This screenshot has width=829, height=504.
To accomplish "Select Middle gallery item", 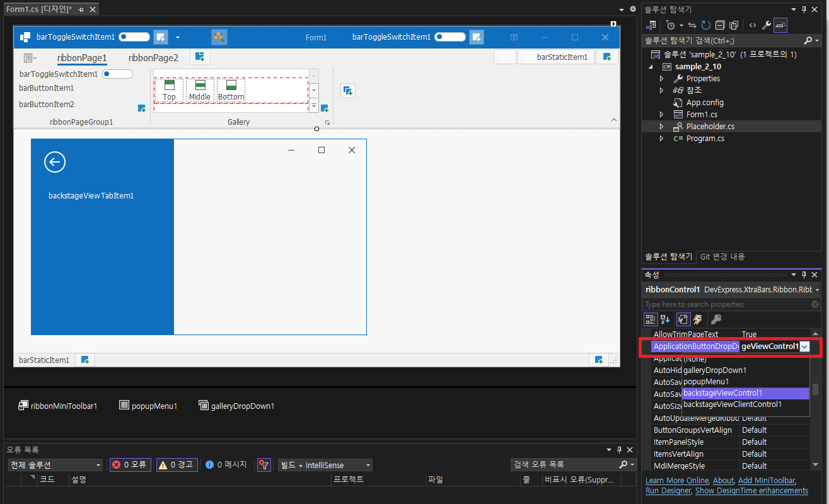I will [200, 90].
